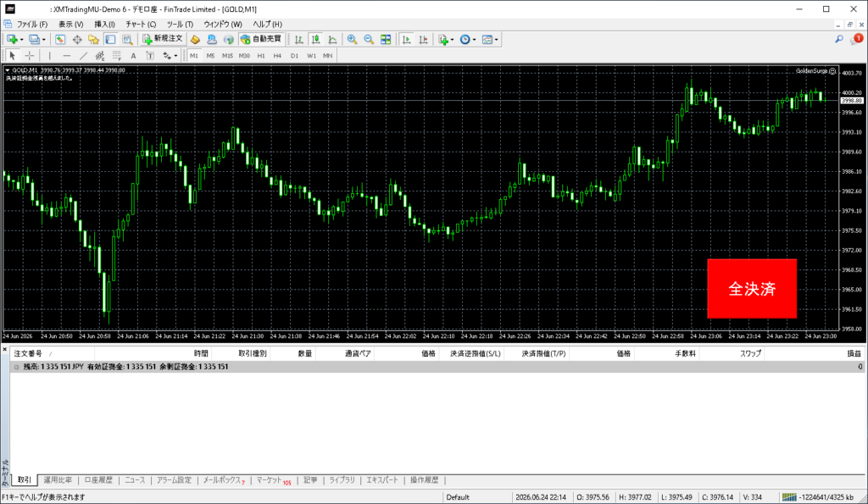
Task: Switch to M15 timeframe
Action: pos(227,55)
